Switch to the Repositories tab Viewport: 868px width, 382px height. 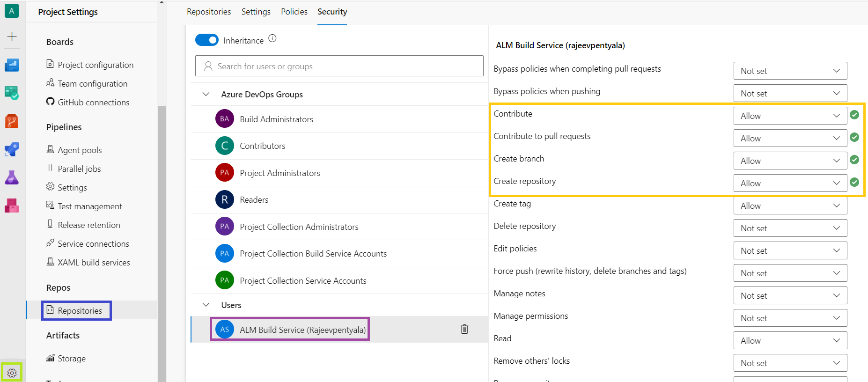point(209,12)
